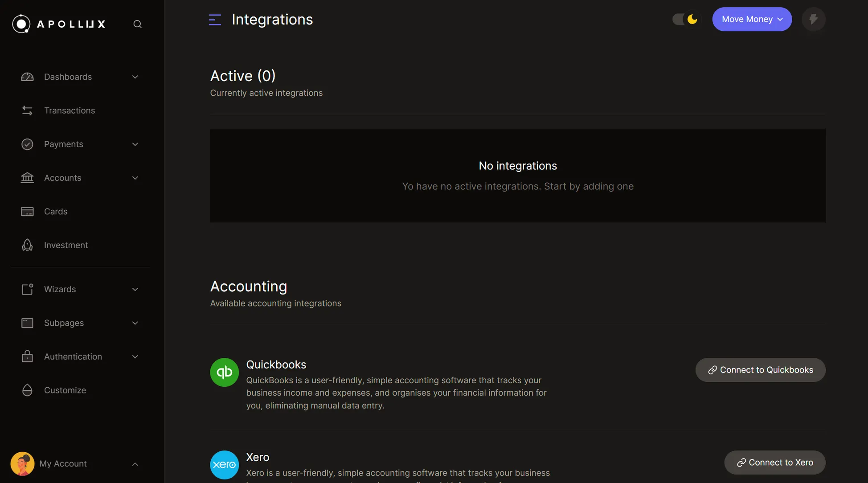Collapse the My Account chevron
The image size is (868, 483).
tap(135, 464)
